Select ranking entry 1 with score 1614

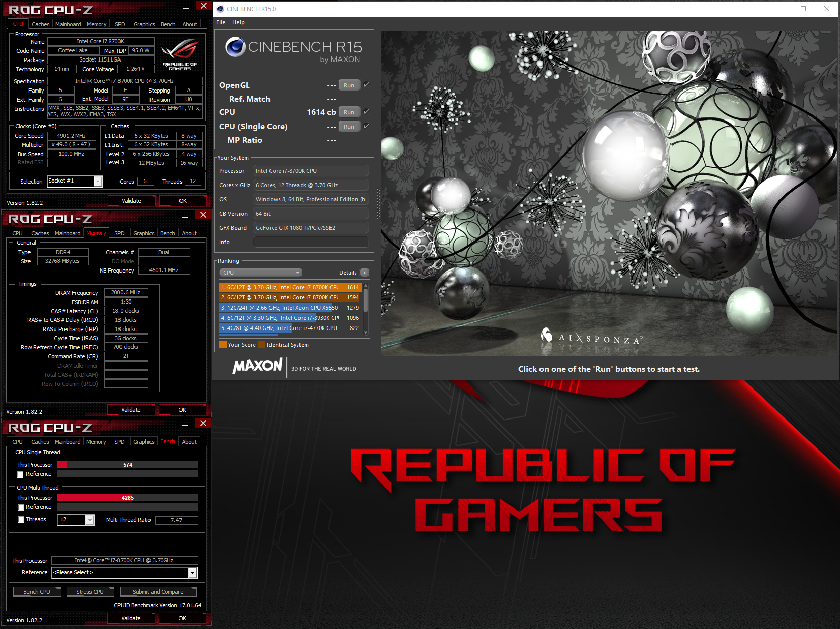(290, 287)
